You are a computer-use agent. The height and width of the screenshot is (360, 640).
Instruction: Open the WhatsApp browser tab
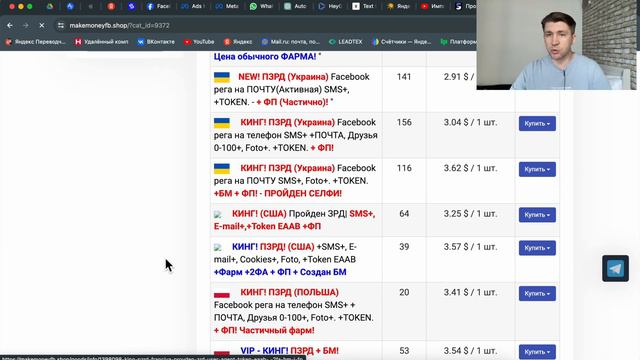[x=262, y=7]
